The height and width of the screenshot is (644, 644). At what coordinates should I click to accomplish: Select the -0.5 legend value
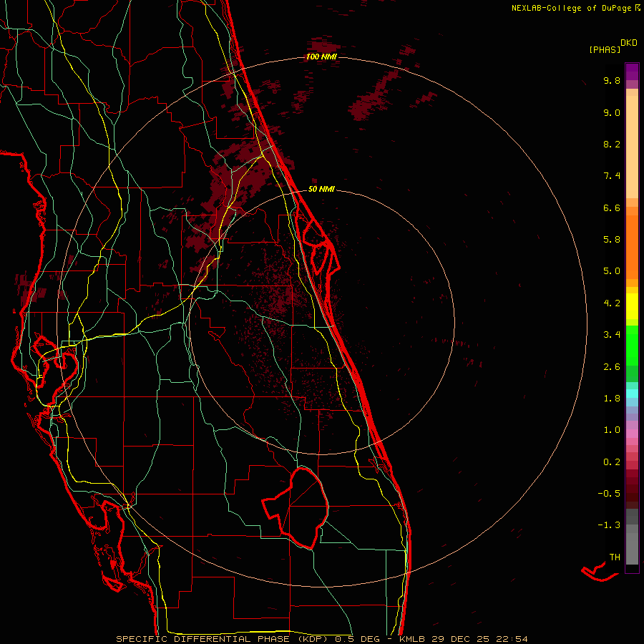(609, 494)
